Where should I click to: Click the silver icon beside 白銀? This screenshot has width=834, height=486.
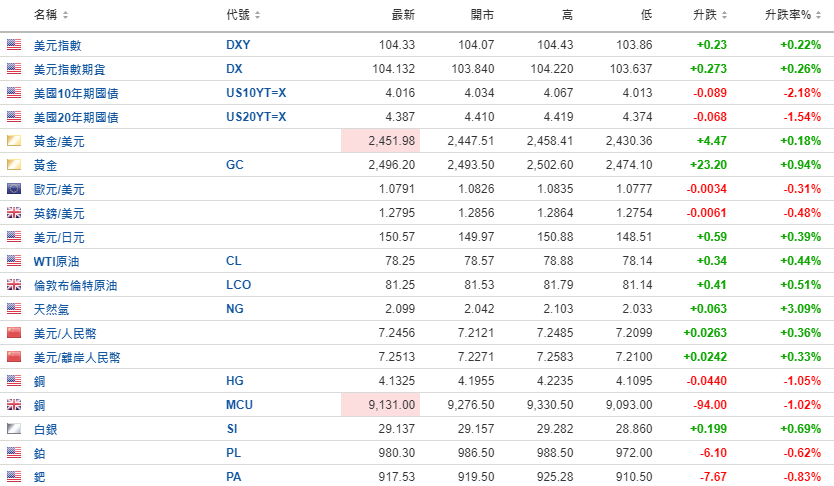pos(13,428)
